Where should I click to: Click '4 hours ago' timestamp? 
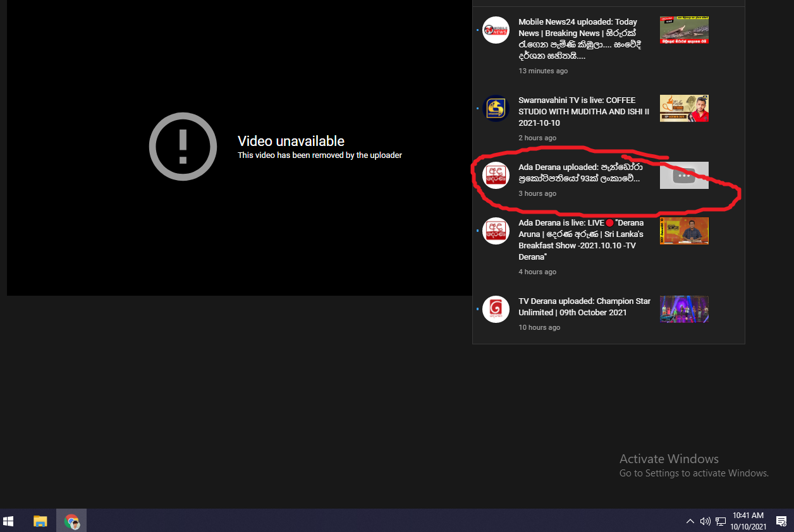[x=537, y=272]
